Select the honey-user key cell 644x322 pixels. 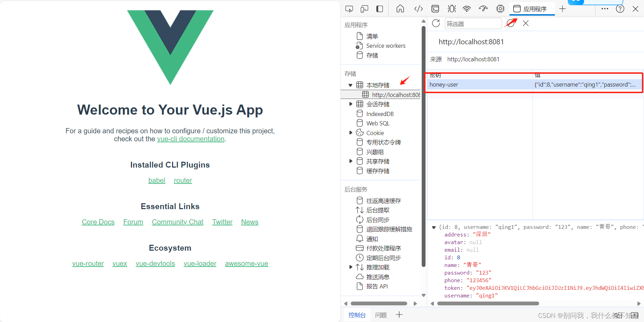click(x=480, y=84)
